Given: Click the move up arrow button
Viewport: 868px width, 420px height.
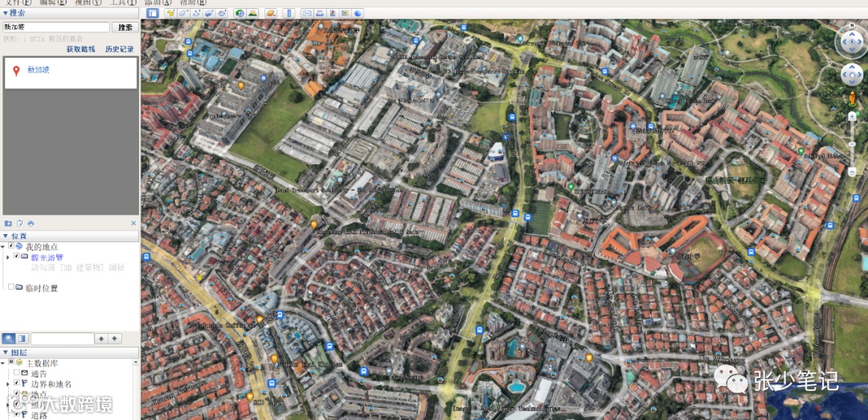Looking at the screenshot, I should coord(102,339).
